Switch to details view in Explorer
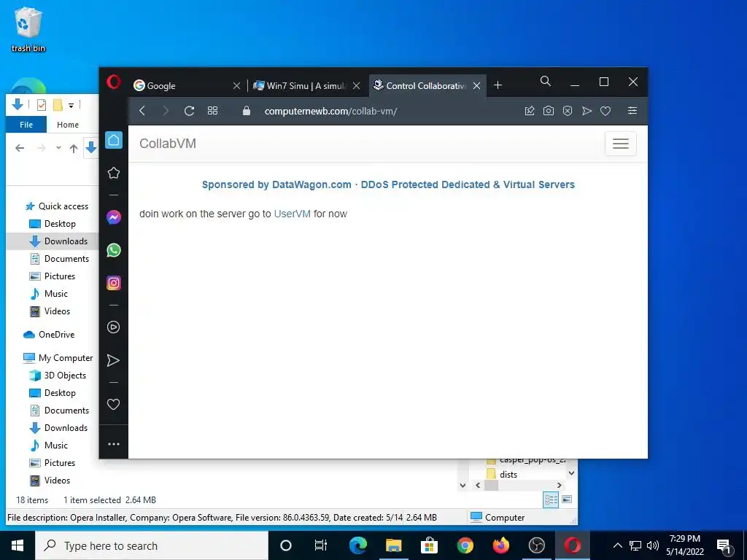Screen dimensions: 747x560 (x=551, y=499)
